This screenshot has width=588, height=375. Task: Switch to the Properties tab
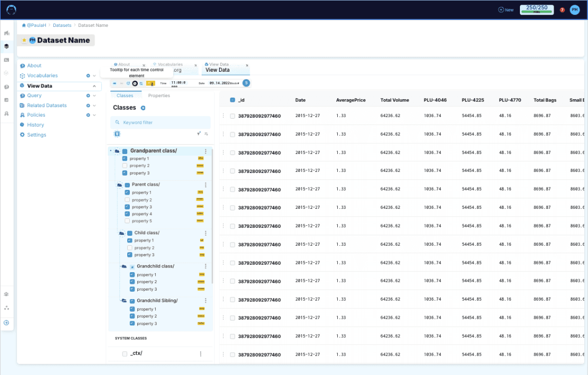click(x=159, y=96)
